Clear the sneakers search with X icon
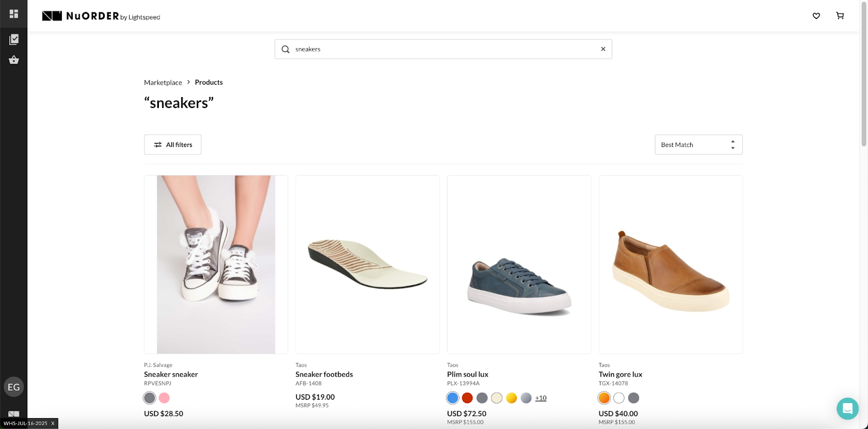 point(603,49)
